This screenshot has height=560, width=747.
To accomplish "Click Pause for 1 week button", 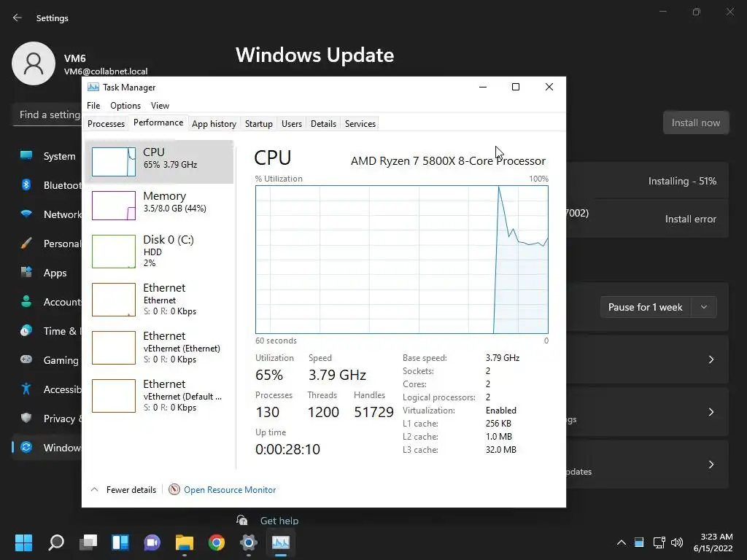I will 645,307.
